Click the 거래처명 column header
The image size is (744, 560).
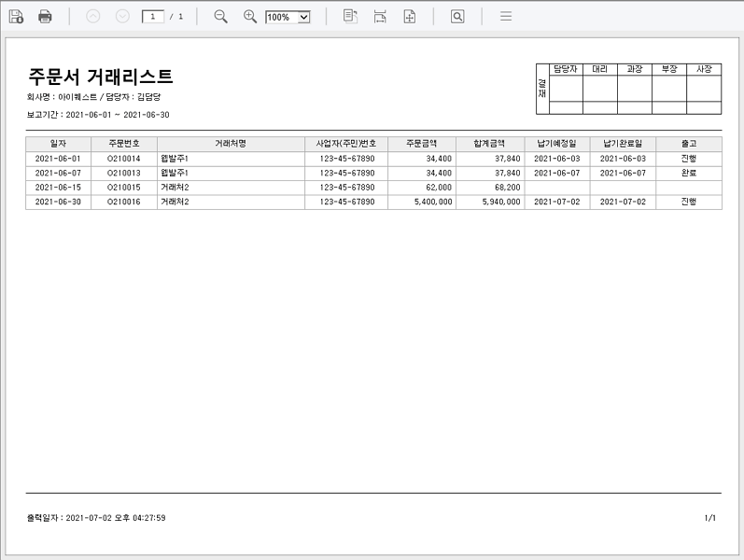coord(231,144)
